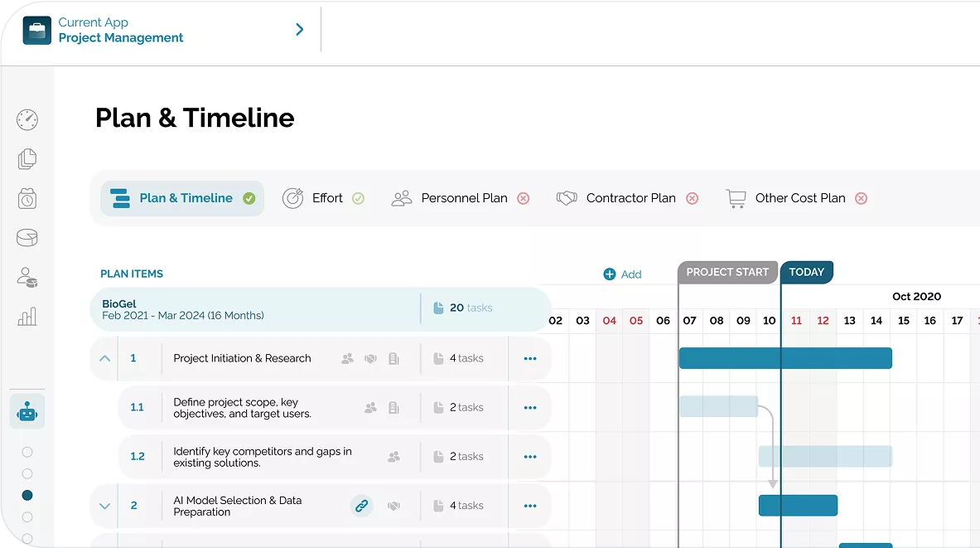Click item 1.2 Identify key competitors text
Screen dimensions: 980x548
pyautogui.click(x=263, y=458)
